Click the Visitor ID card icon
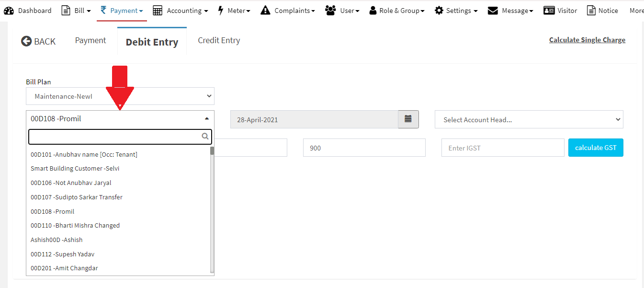This screenshot has width=644, height=288. click(549, 11)
